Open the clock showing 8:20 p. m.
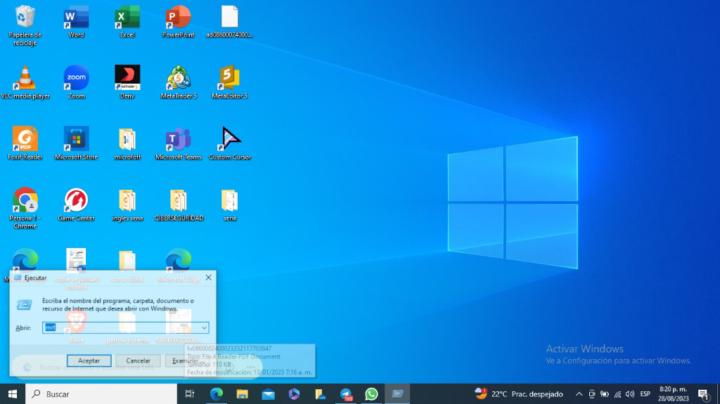Viewport: 720px width, 404px height. pos(673,394)
